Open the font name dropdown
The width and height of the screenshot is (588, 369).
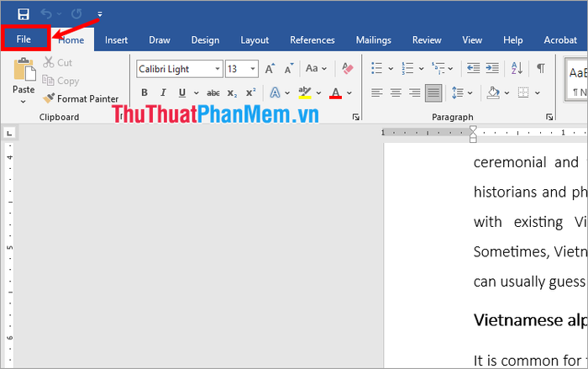point(218,69)
